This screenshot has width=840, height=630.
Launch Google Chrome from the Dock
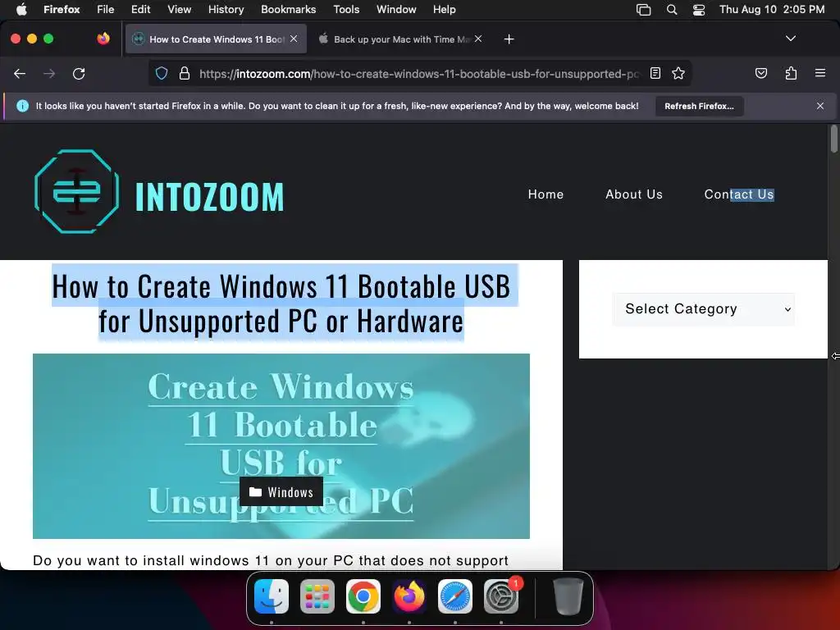[x=363, y=596]
